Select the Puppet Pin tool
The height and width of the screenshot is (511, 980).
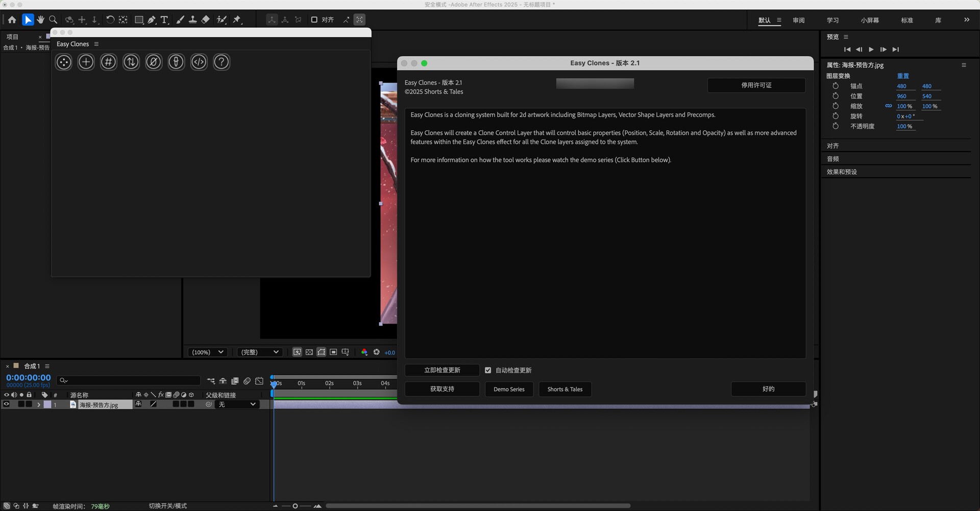(x=237, y=20)
